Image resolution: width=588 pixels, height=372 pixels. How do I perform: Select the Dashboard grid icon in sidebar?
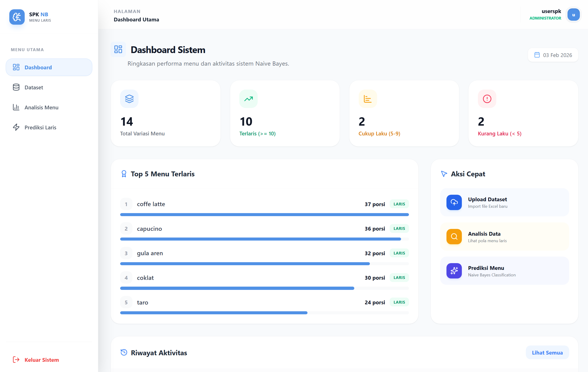(16, 67)
